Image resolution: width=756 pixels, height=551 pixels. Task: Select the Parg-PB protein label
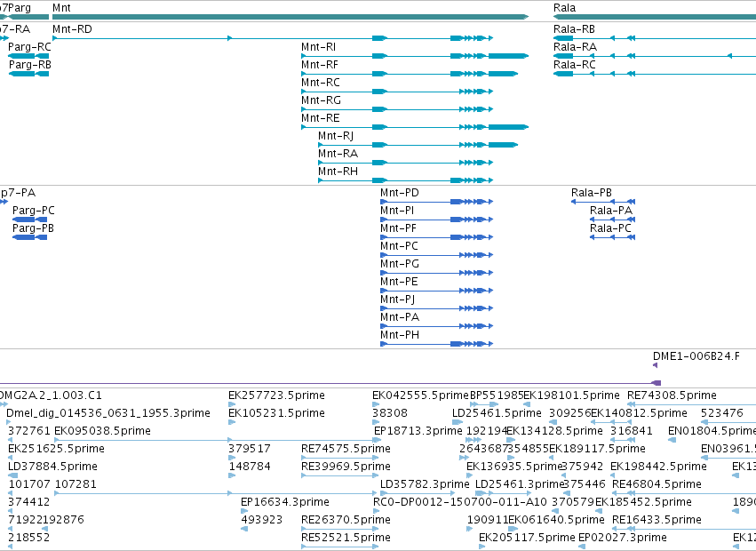[33, 228]
